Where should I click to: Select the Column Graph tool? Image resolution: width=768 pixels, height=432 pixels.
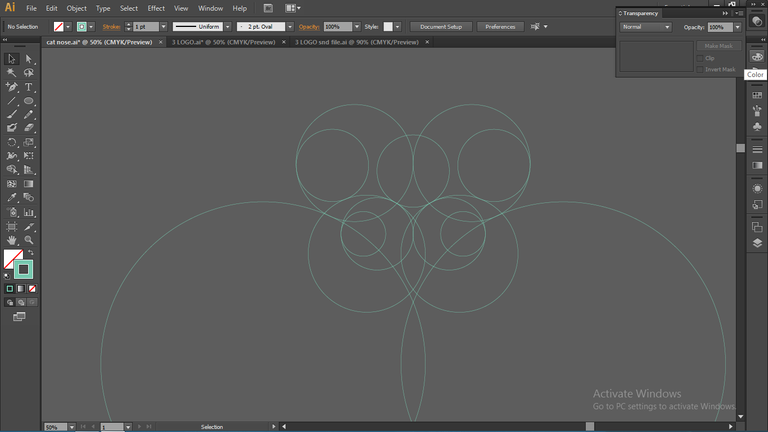[28, 212]
